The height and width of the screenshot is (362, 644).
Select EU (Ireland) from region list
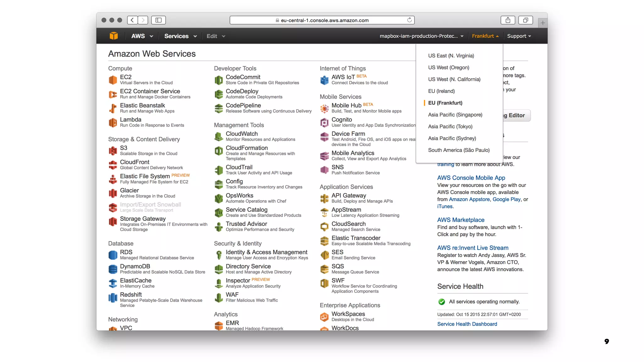[441, 91]
